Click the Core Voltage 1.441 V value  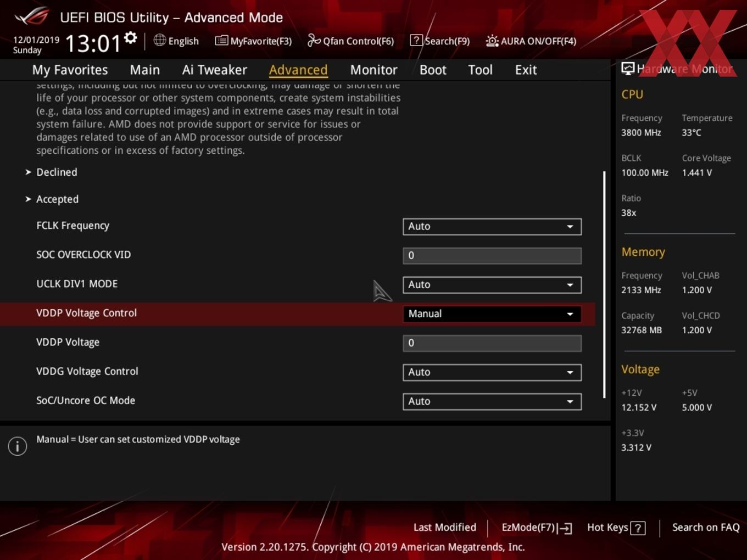[696, 172]
